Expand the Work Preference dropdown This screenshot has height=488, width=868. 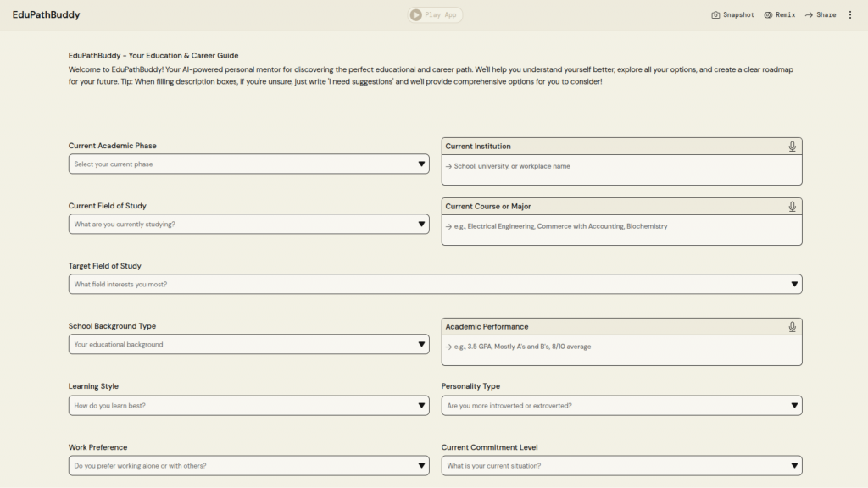[x=248, y=466]
